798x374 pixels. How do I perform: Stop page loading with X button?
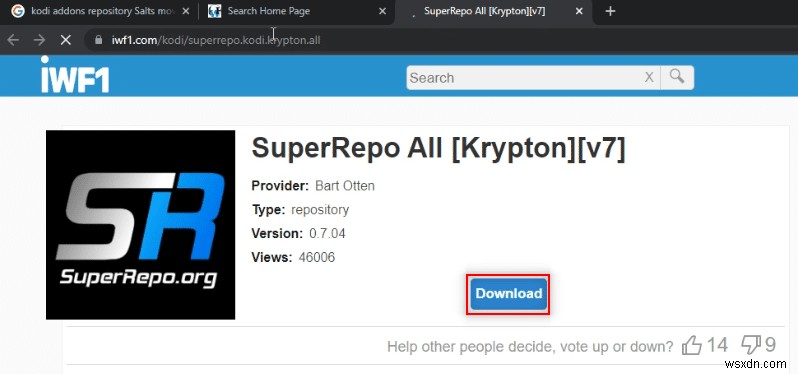coord(66,40)
